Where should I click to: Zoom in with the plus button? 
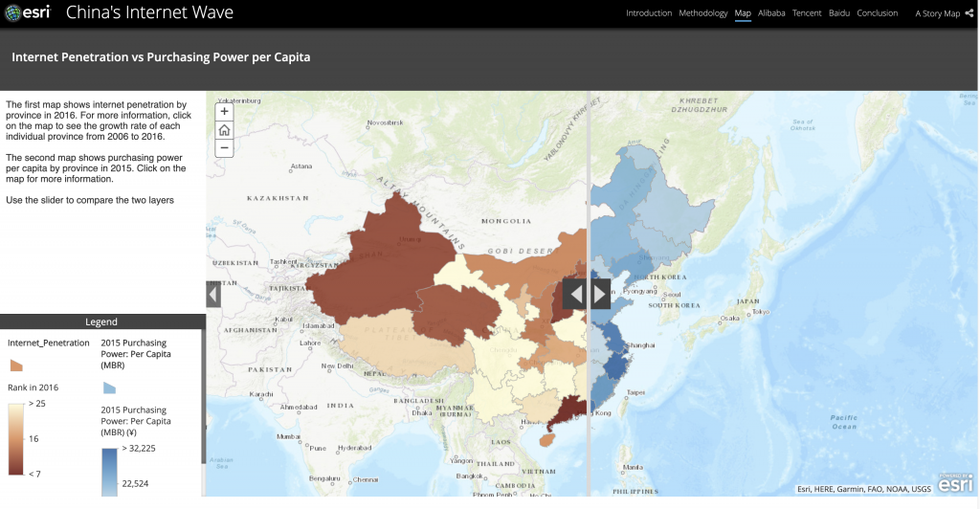(224, 112)
